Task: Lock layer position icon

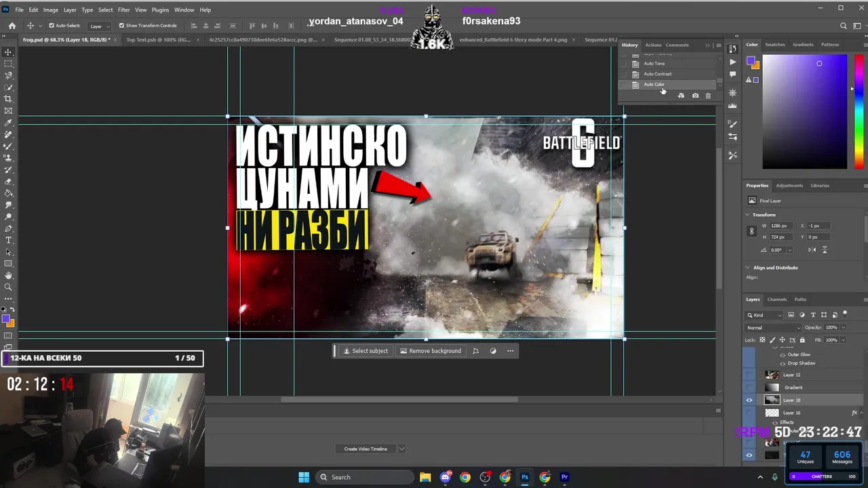Action: 783,340
